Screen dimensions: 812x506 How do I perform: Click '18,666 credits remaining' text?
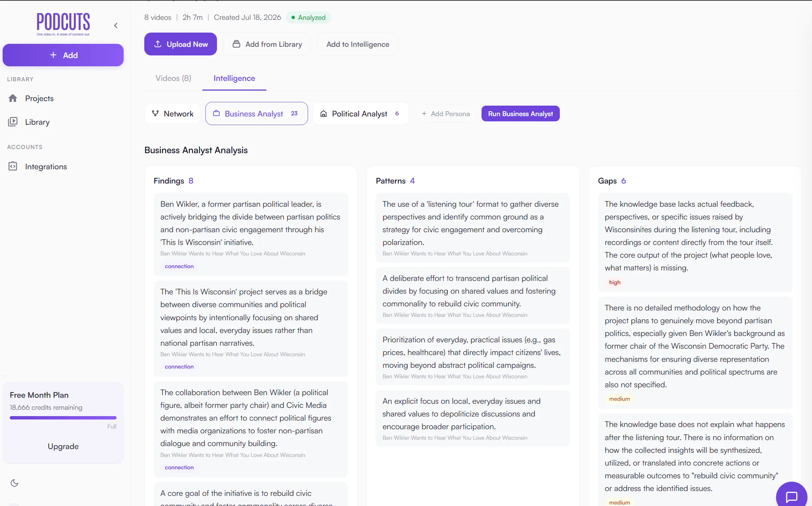[x=46, y=407]
